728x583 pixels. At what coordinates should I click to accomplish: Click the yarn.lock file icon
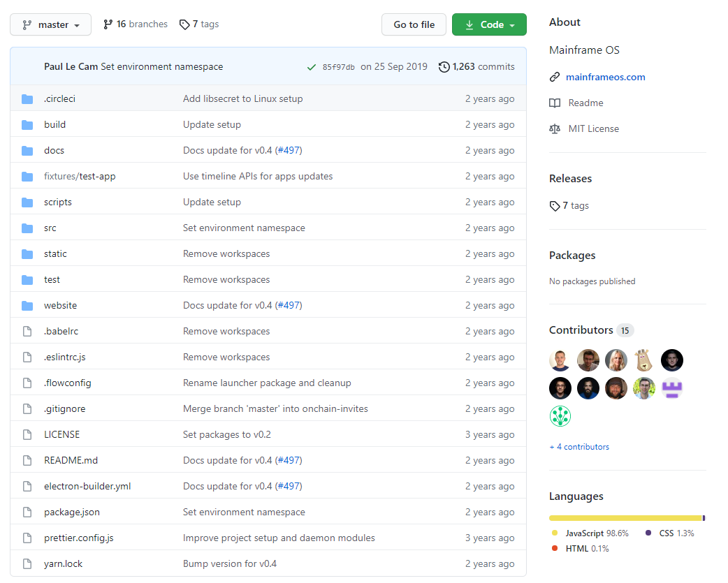[27, 563]
